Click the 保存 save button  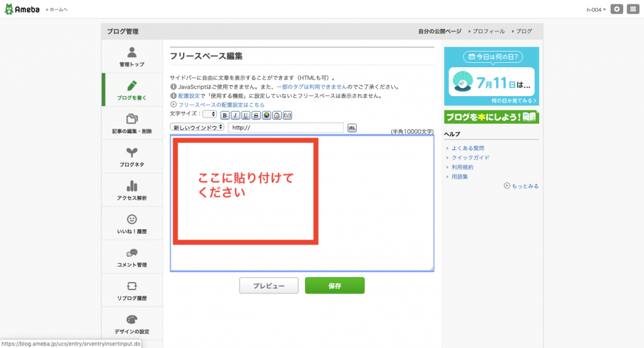point(335,286)
